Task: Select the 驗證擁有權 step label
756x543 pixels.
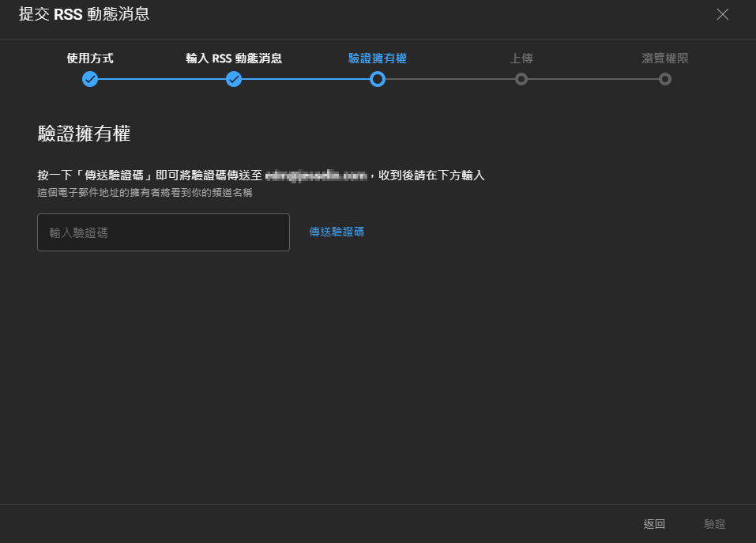Action: point(378,58)
